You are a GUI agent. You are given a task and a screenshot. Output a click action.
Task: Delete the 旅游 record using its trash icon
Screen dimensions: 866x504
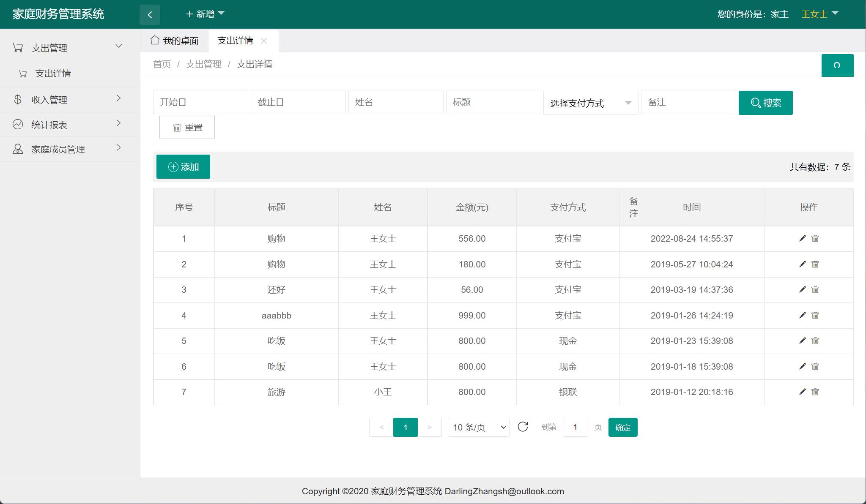[815, 392]
